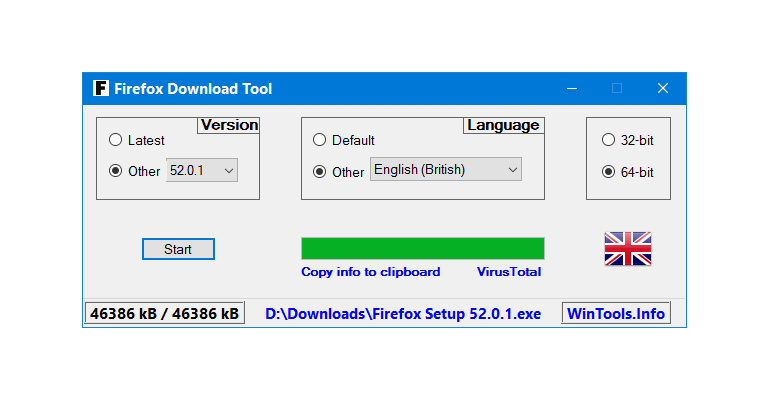Screen dimensions: 770x400
Task: Minimize the Firefox Download Tool window
Action: (572, 88)
